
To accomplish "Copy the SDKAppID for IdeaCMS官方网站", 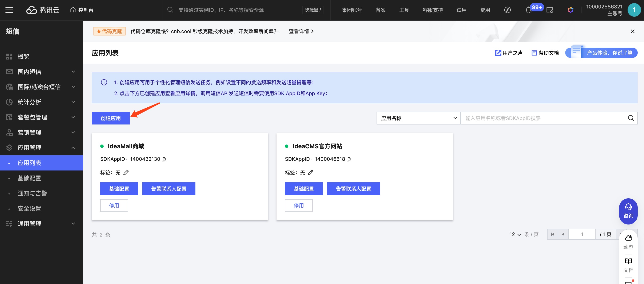I will (349, 159).
